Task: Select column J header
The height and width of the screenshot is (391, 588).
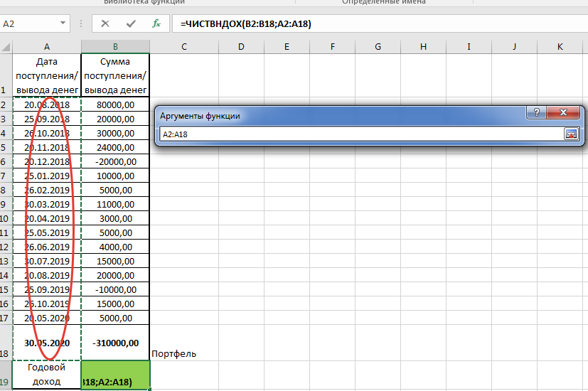Action: pos(514,47)
